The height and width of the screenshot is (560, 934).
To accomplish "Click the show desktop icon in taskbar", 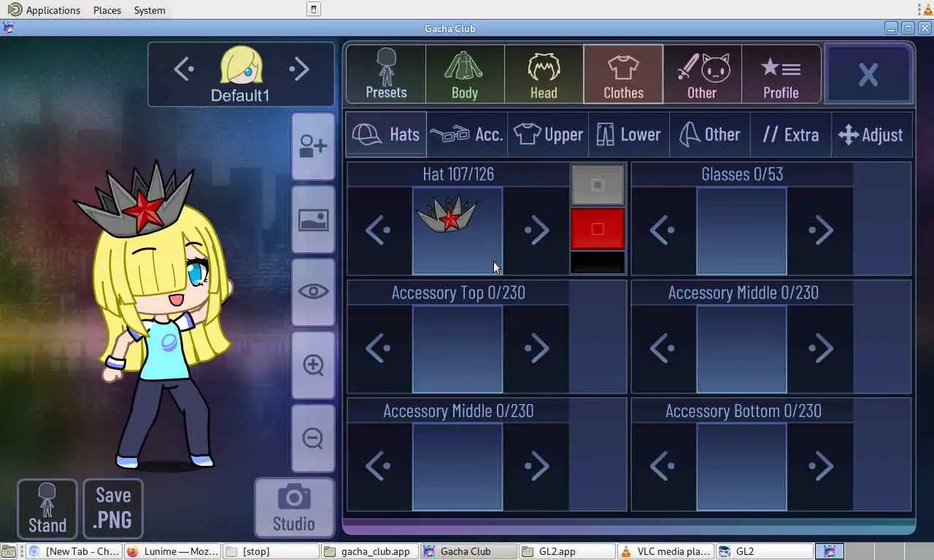I will [x=7, y=551].
